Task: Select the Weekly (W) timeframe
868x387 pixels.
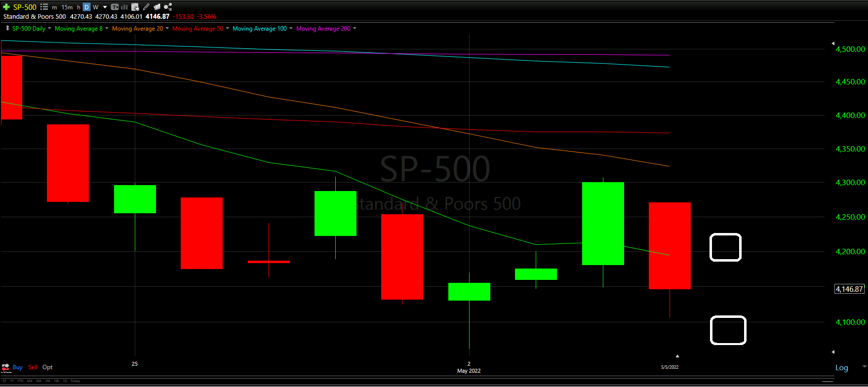Action: tap(96, 7)
